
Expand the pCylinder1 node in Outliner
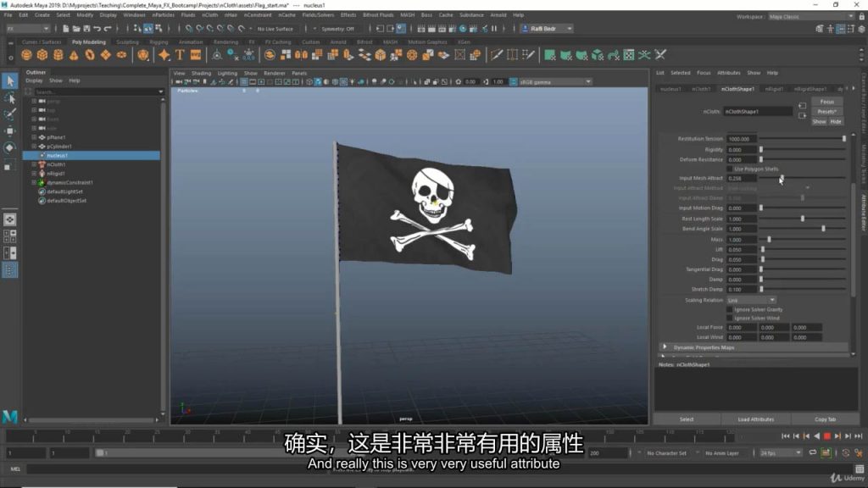click(x=34, y=147)
